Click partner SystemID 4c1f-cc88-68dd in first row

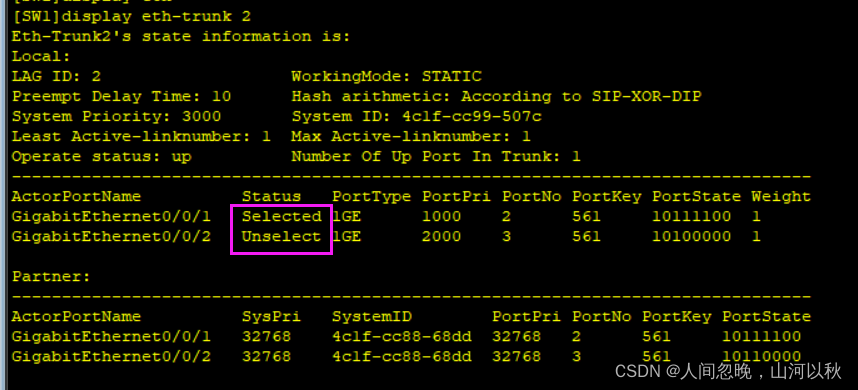point(402,336)
